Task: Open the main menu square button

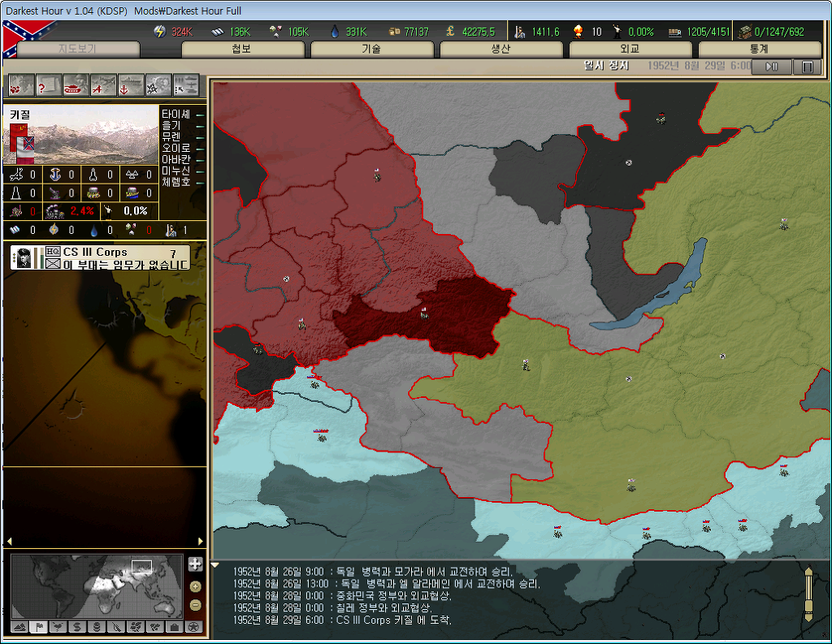Action: coord(807,67)
